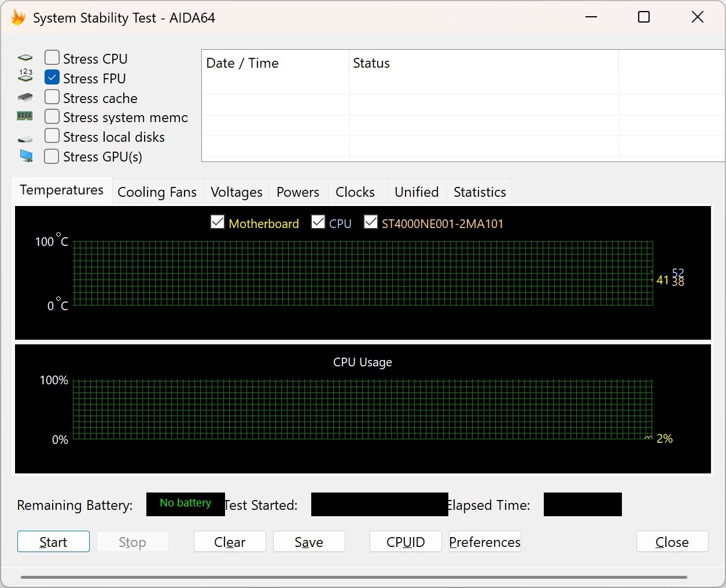Toggle the CPU temperature graph checkbox
Screen dimensions: 726x588
point(318,222)
